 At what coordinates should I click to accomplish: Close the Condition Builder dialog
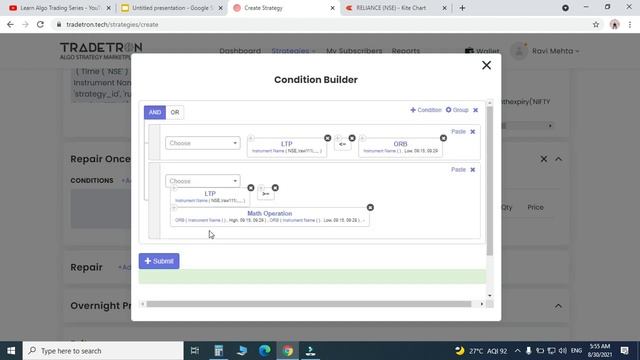point(486,65)
